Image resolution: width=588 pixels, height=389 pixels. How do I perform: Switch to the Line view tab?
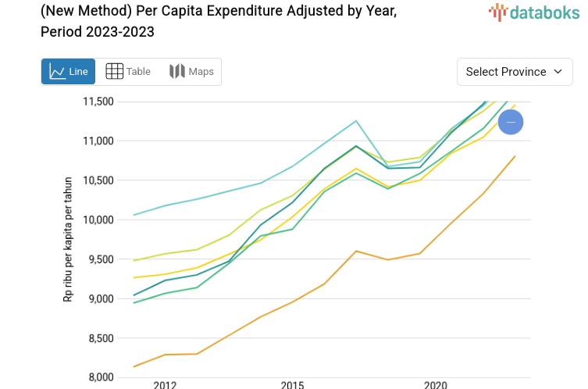point(69,72)
